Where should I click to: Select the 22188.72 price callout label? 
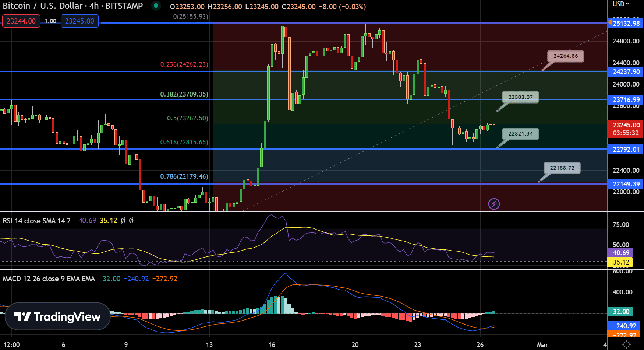pos(562,168)
